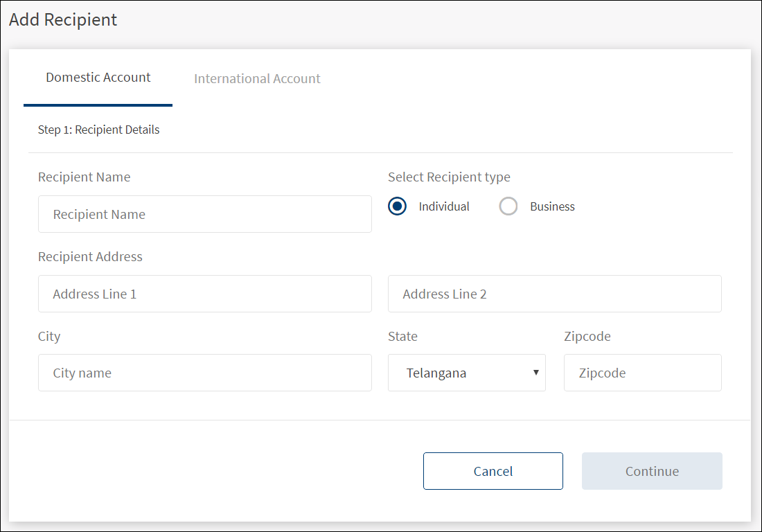Click the Recipient Name input field

[204, 214]
